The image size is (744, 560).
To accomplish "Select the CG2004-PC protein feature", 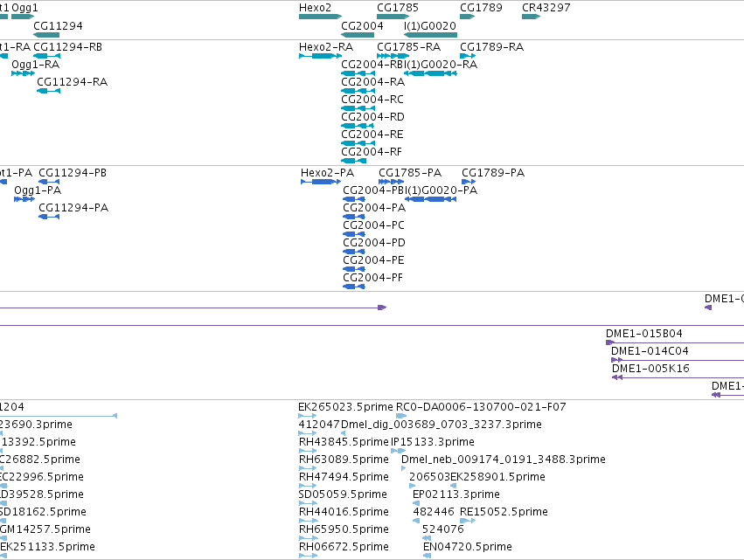I will click(354, 234).
